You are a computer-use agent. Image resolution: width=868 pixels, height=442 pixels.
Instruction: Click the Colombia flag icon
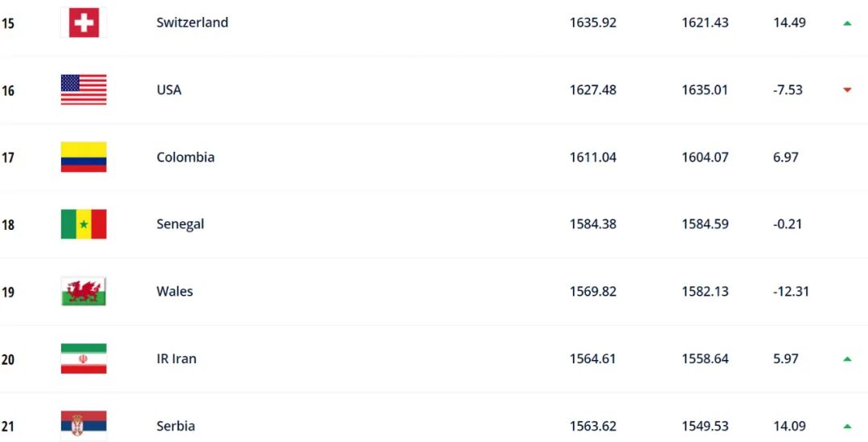coord(84,158)
